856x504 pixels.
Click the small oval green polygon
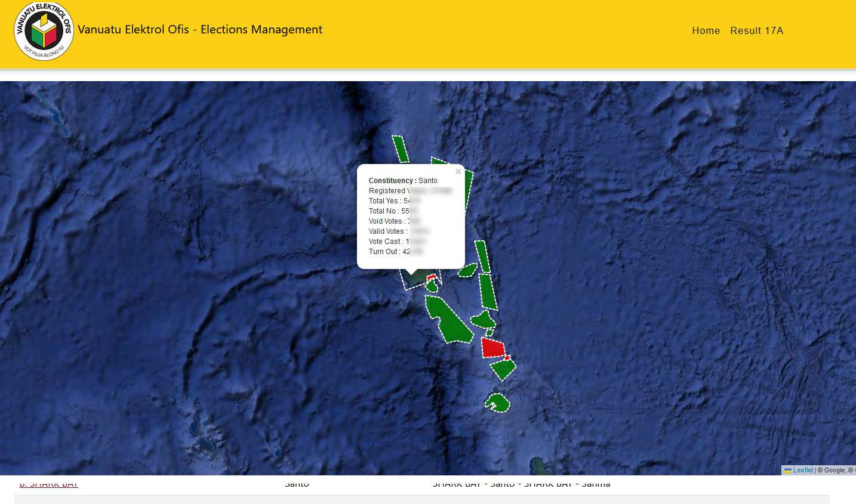(x=468, y=270)
